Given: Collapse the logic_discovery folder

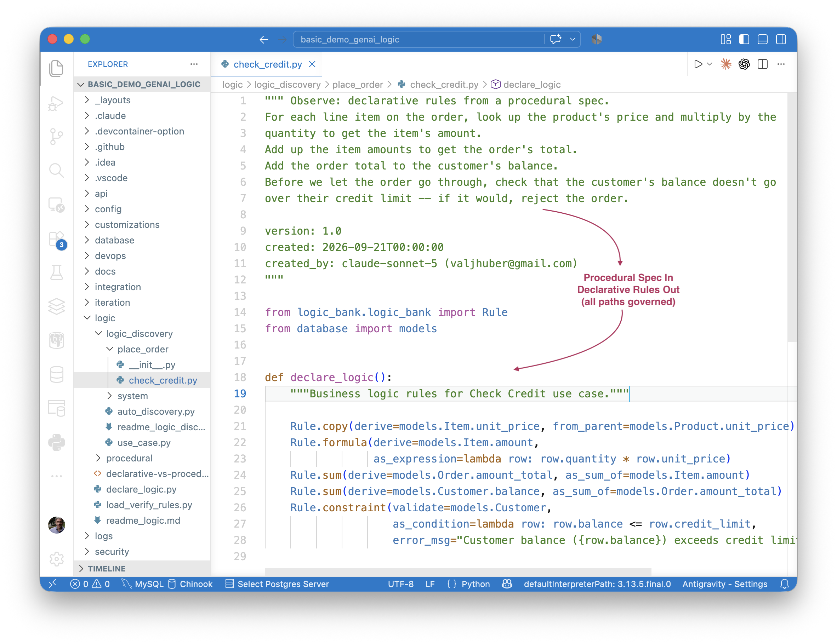Looking at the screenshot, I should (142, 334).
